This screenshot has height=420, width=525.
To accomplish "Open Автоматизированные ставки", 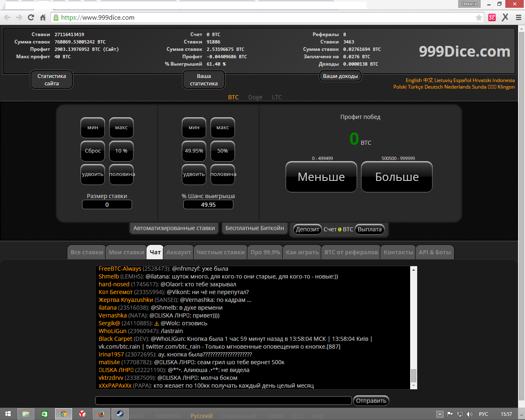I will (174, 228).
